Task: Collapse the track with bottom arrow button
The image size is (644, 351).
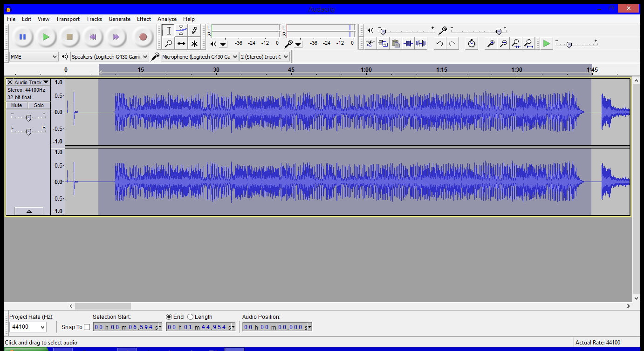Action: click(x=28, y=211)
